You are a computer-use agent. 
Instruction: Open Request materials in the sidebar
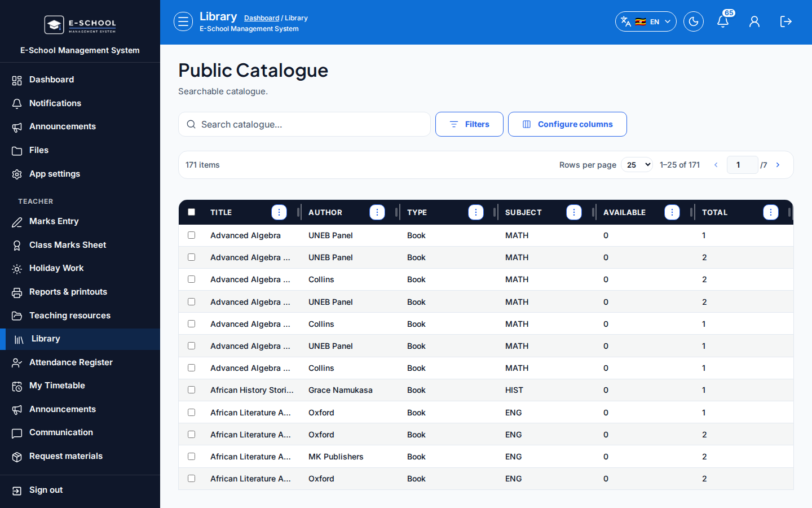[x=80, y=456]
